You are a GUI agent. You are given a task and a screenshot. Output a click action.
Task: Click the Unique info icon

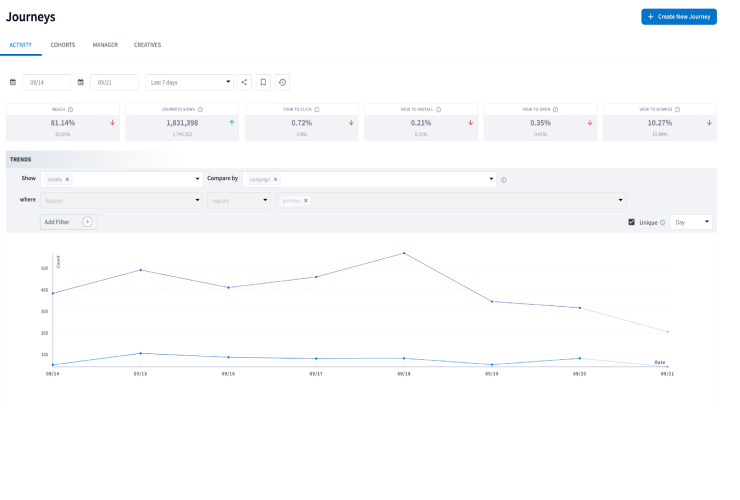point(663,222)
